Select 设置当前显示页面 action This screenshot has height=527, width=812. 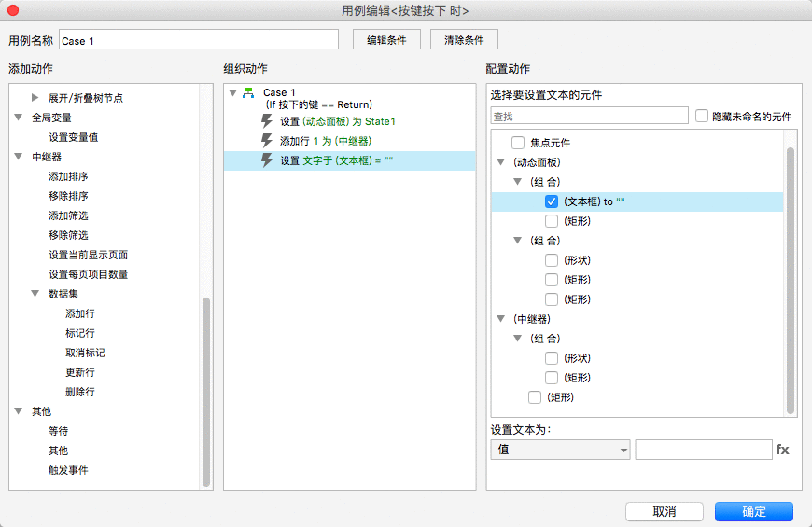[88, 255]
